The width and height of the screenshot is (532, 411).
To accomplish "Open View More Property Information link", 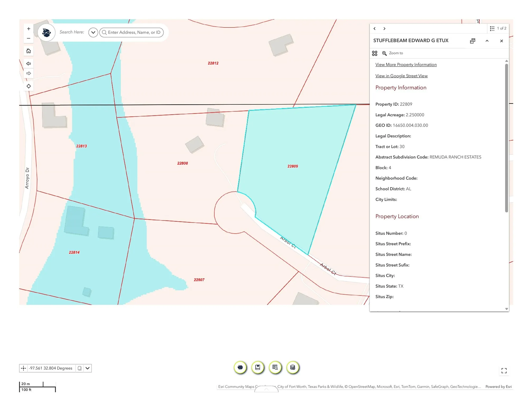I will (x=406, y=65).
